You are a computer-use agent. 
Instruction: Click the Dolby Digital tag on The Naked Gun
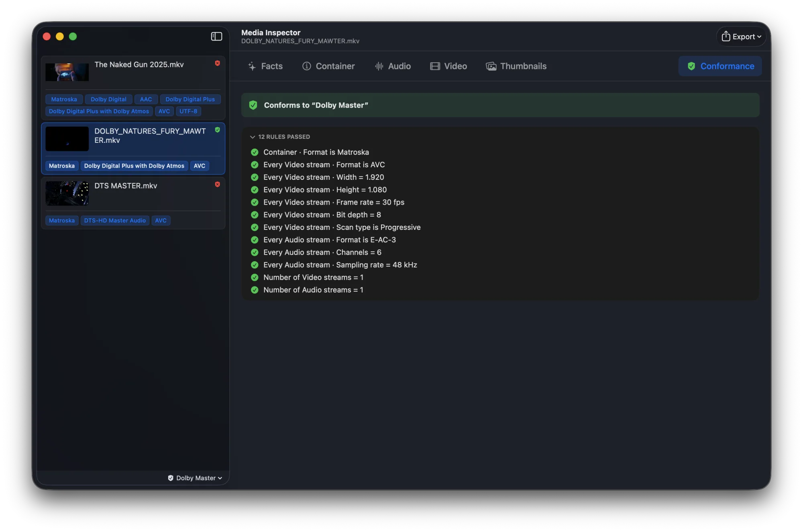coord(108,99)
